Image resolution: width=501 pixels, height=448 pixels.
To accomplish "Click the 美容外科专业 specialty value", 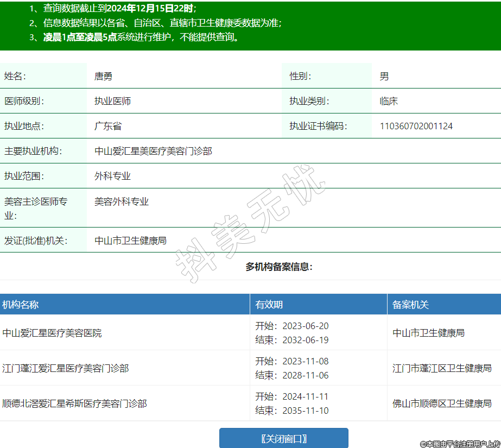I will (122, 201).
